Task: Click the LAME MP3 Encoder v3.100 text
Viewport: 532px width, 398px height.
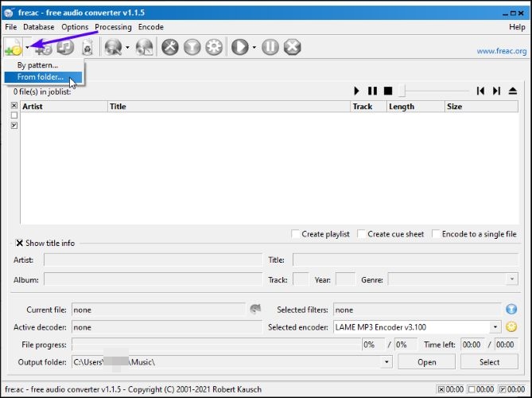Action: pyautogui.click(x=381, y=327)
